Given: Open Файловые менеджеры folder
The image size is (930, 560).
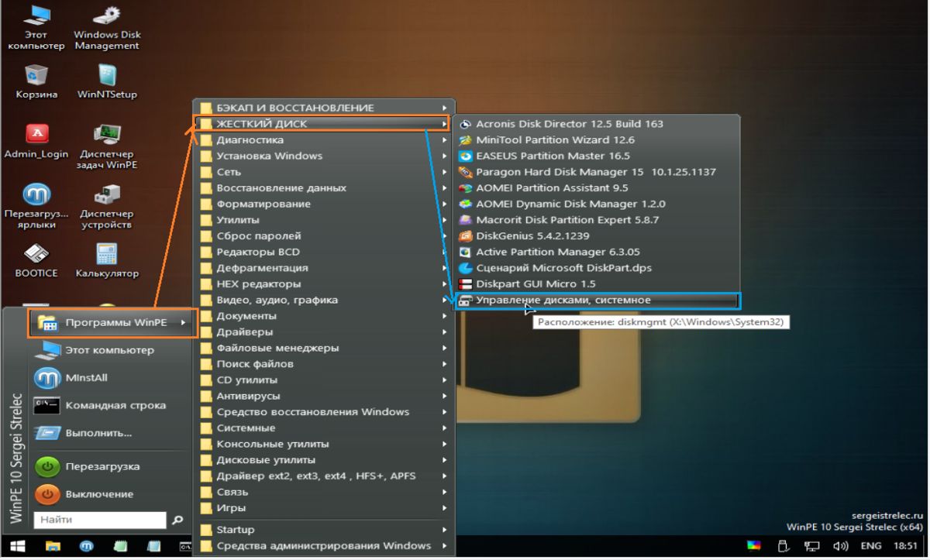Looking at the screenshot, I should point(322,348).
